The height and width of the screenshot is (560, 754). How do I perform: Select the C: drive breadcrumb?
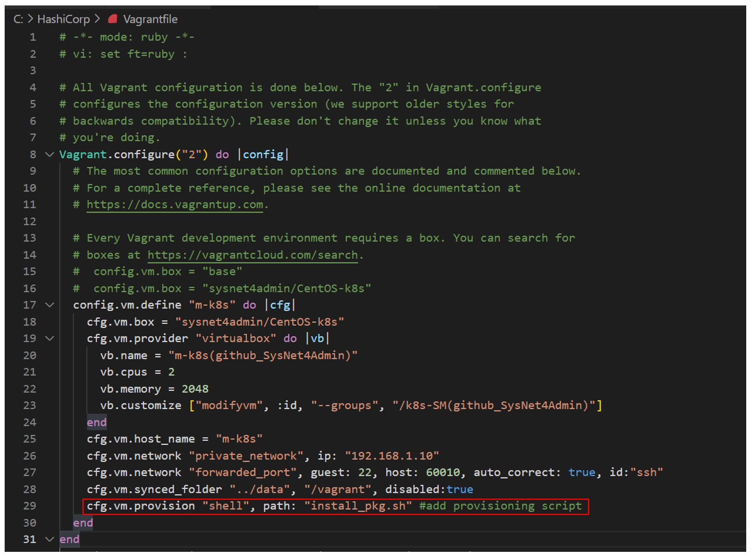pyautogui.click(x=18, y=19)
